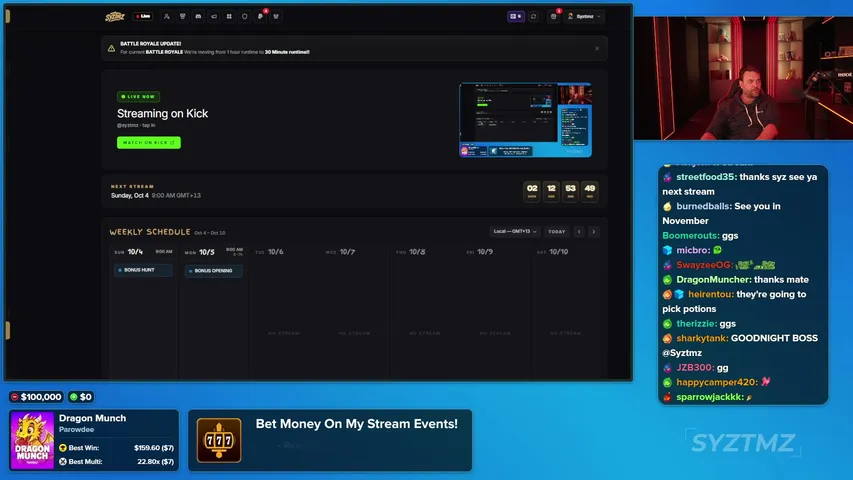Click therizzie's username in chat
Viewport: 853px width, 480px height.
click(696, 324)
